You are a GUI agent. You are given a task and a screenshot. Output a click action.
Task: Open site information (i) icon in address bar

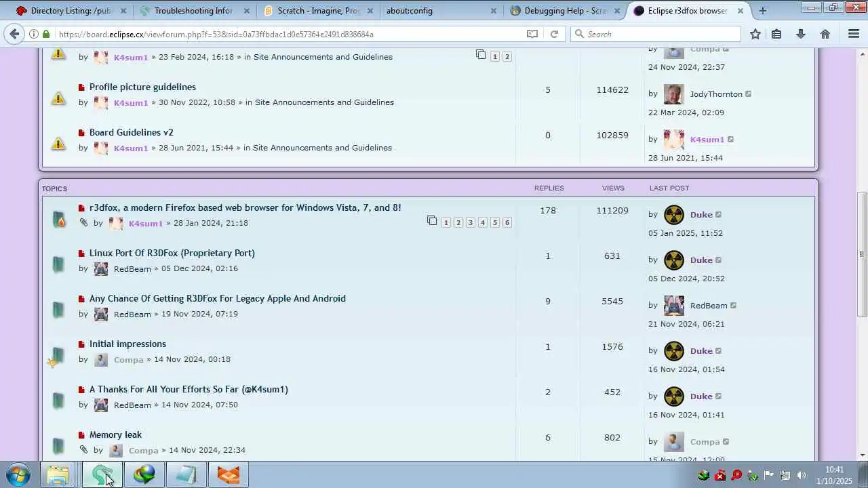33,34
